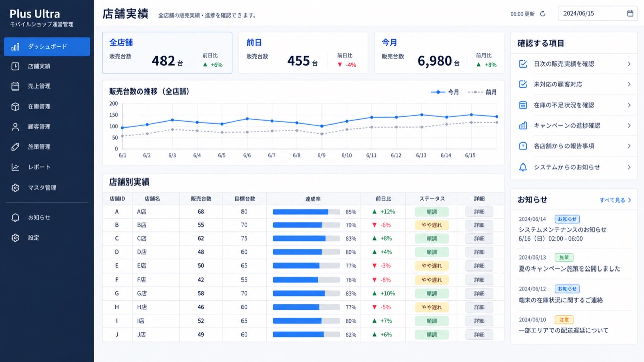Click the checklist icon beside 未対応の顧客対応
This screenshot has width=644, height=362.
523,84
